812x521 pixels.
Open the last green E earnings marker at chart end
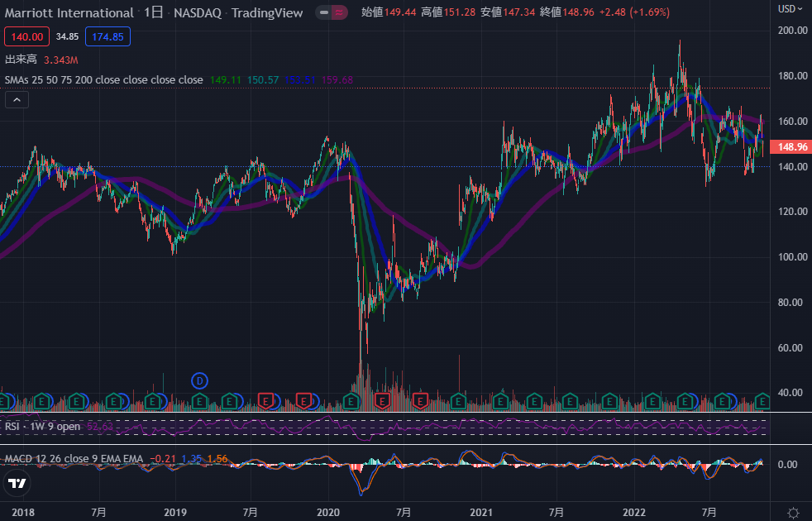click(x=762, y=401)
